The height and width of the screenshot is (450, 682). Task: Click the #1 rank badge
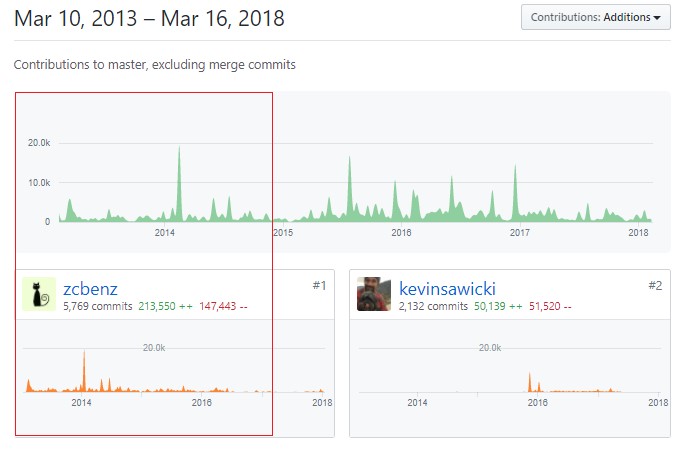[319, 286]
